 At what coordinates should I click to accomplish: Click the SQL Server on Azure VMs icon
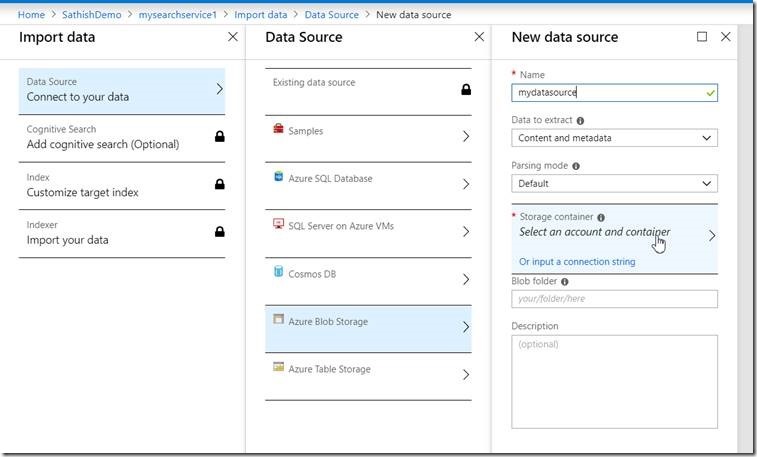click(x=278, y=223)
